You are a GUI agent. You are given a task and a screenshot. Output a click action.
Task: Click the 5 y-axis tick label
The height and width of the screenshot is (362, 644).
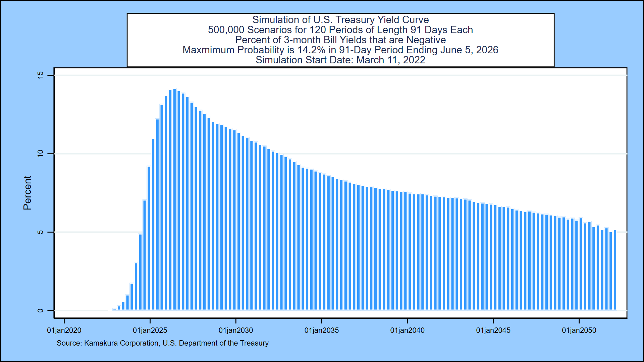tap(41, 232)
